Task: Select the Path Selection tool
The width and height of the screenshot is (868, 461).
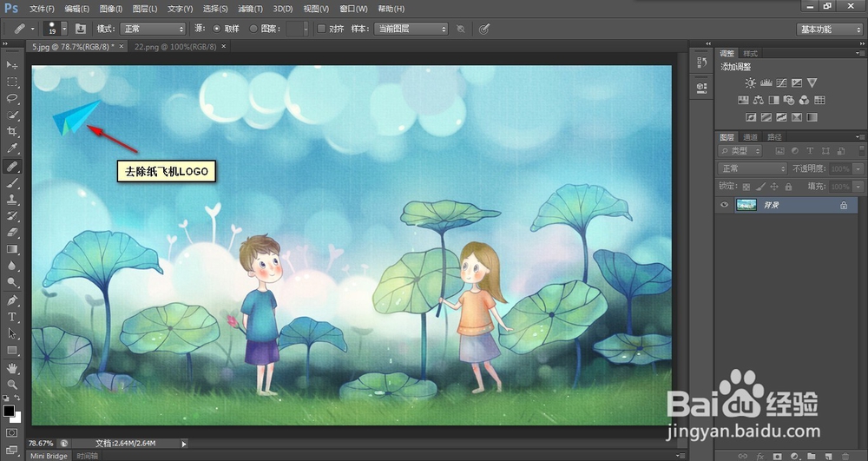Action: click(11, 333)
